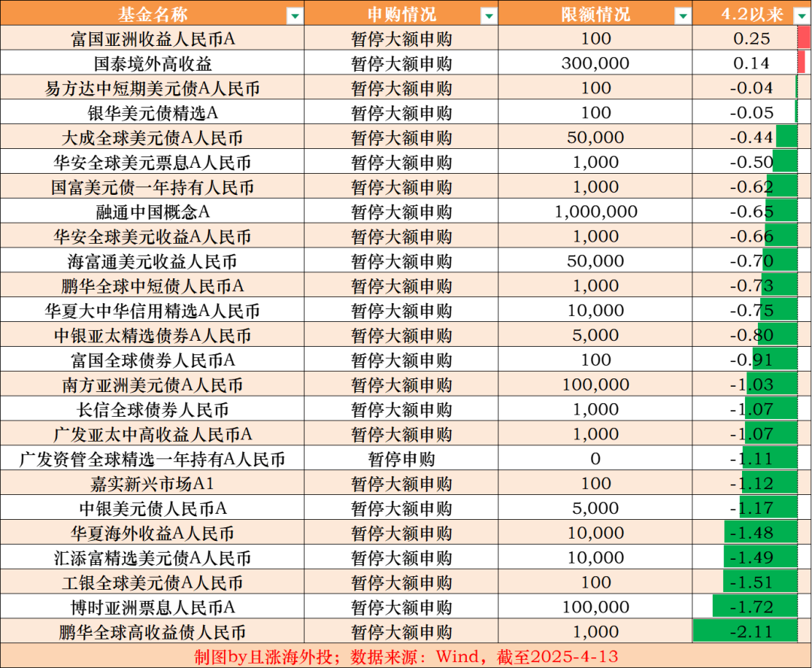Click the cell 融通中国概念A
This screenshot has height=668, width=812.
click(152, 211)
